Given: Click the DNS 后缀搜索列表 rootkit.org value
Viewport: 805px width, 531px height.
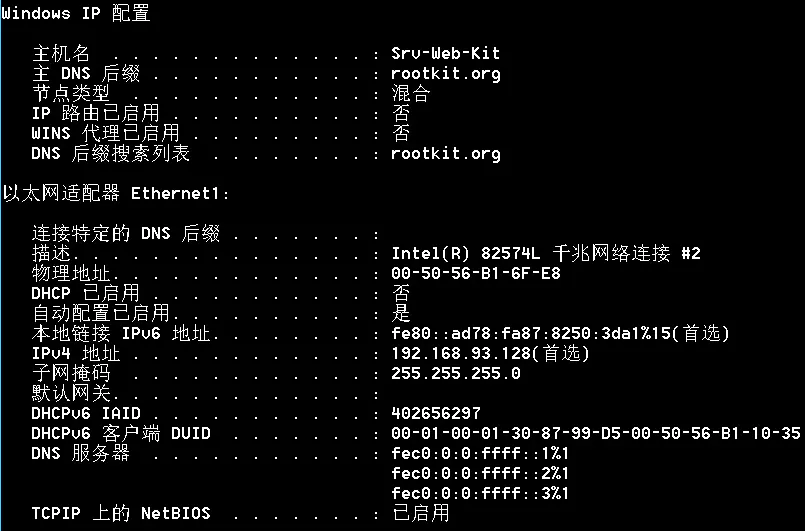Looking at the screenshot, I should pos(445,153).
